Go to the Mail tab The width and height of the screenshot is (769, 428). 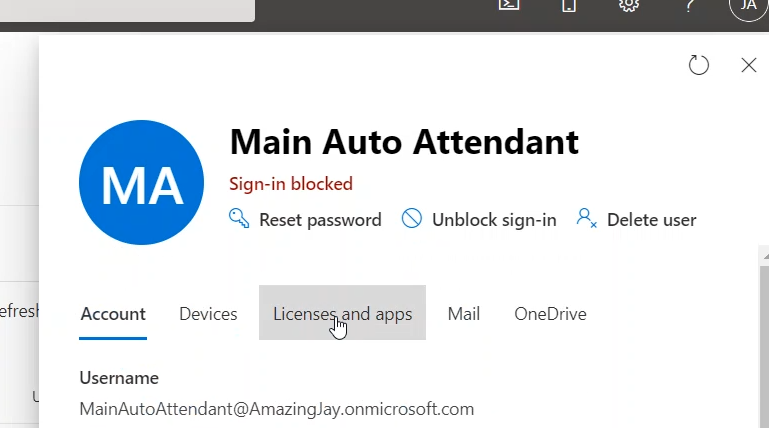pos(464,314)
